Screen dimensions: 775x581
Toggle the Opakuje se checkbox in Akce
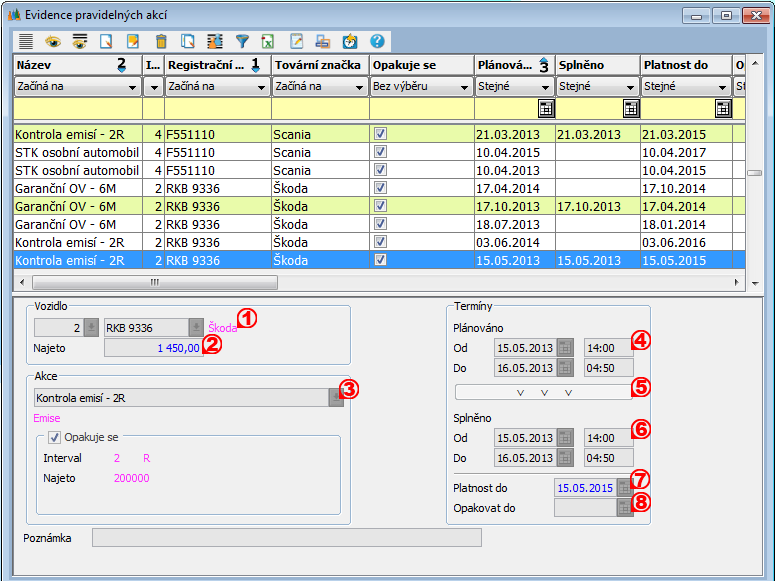[55, 437]
